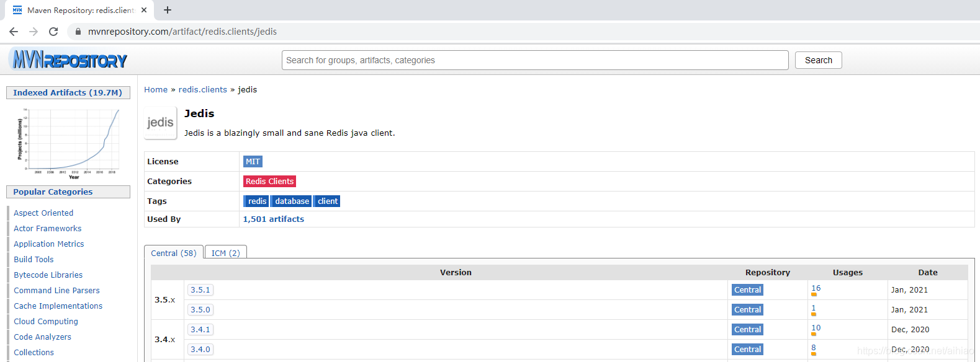Click Central repository badge for 3.5.1
This screenshot has width=980, height=362.
pyautogui.click(x=747, y=290)
